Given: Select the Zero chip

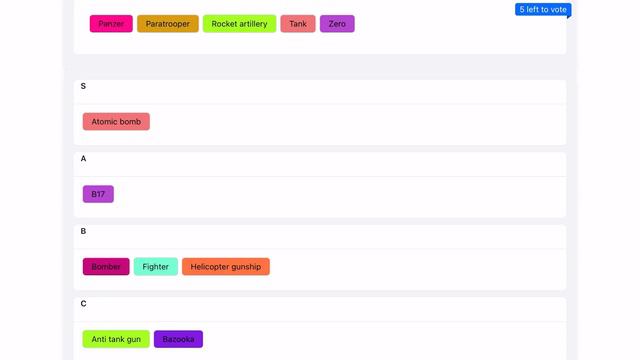Looking at the screenshot, I should pyautogui.click(x=337, y=24).
